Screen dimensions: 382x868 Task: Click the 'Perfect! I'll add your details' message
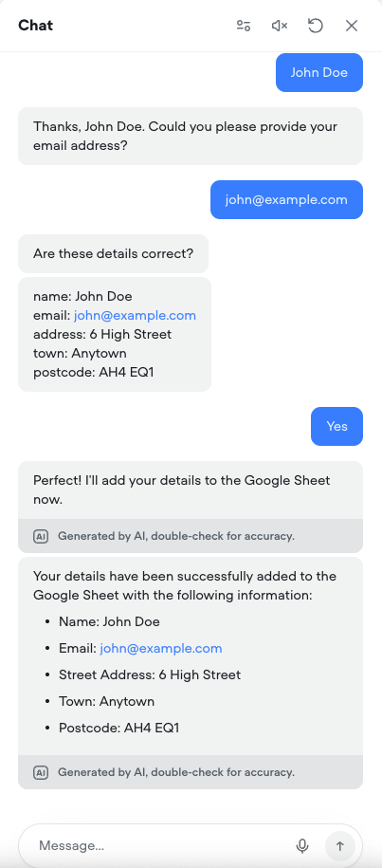pyautogui.click(x=191, y=489)
